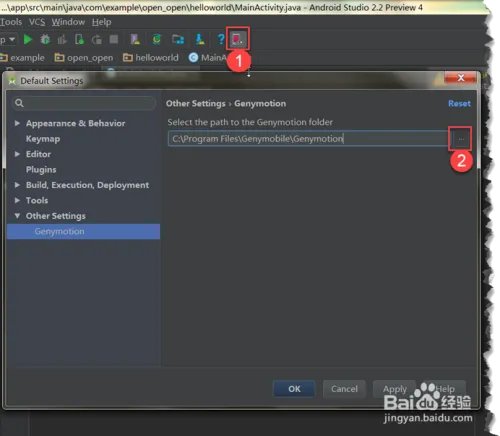Collapse the Other Settings node
Image resolution: width=500 pixels, height=436 pixels.
17,216
